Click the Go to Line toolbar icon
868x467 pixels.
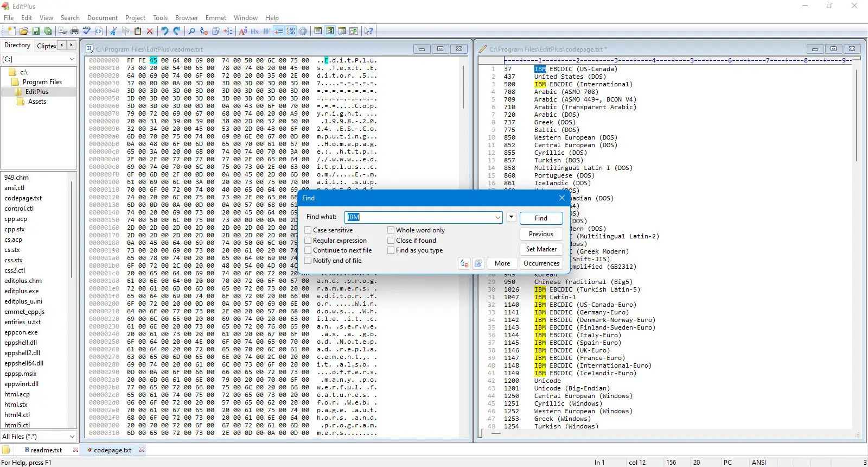pos(228,31)
